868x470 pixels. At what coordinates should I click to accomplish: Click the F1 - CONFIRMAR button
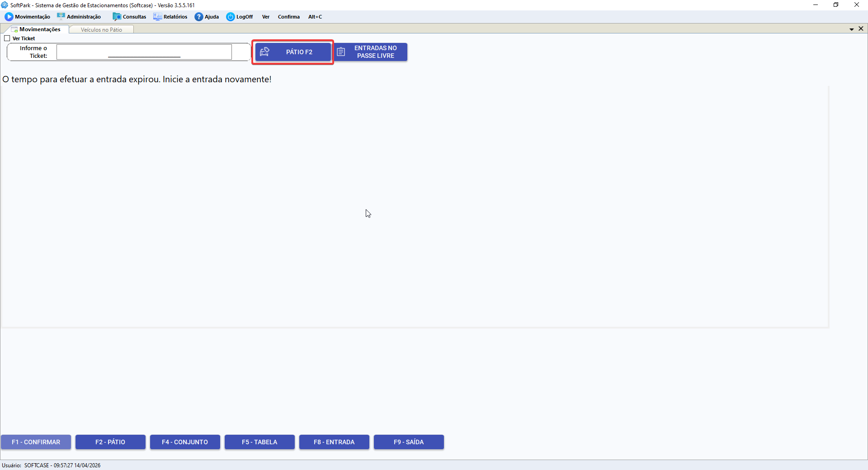pos(36,442)
